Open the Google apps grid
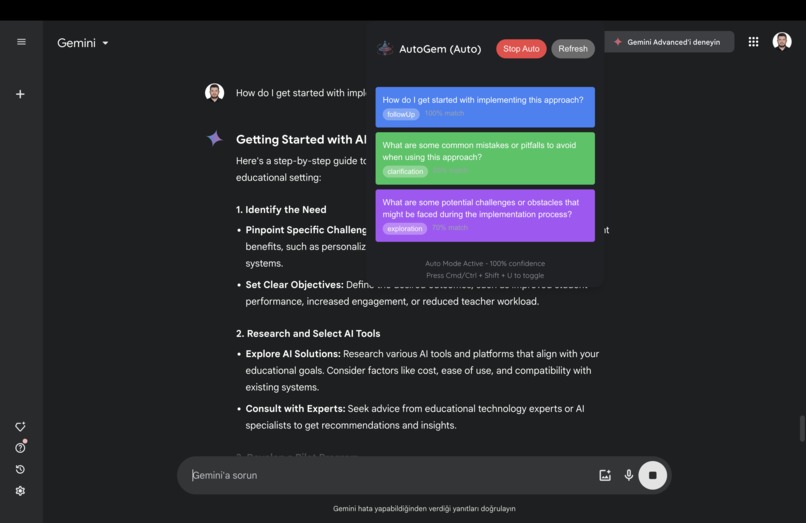The image size is (806, 523). point(753,42)
